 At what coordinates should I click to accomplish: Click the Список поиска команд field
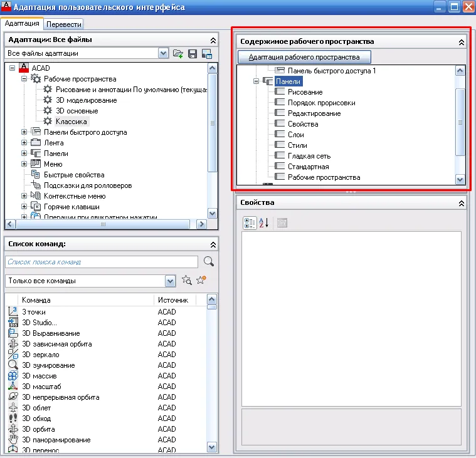tap(102, 262)
